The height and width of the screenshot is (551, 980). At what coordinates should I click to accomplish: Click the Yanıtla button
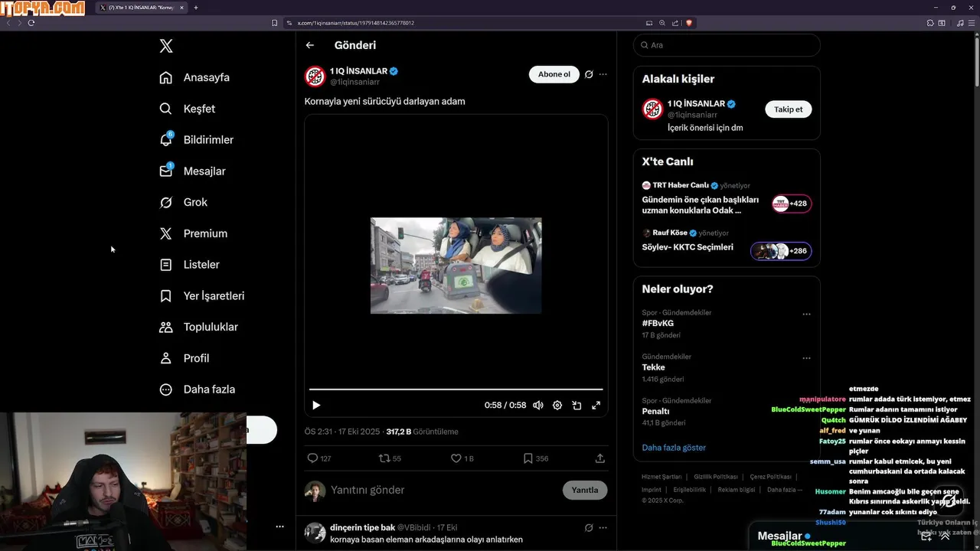point(585,490)
